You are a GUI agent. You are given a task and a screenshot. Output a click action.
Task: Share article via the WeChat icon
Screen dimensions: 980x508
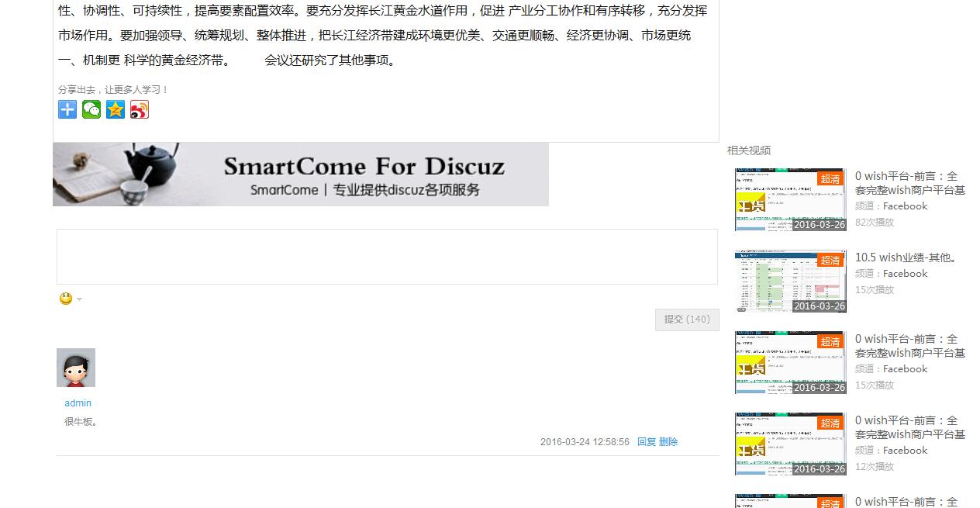(91, 109)
